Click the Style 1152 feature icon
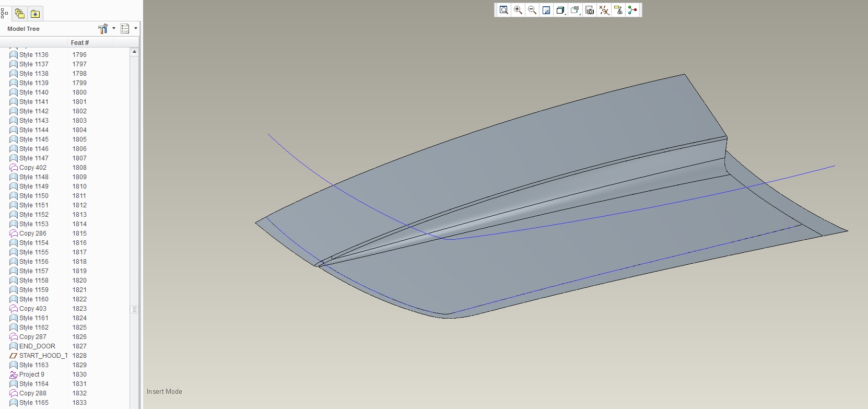 pos(14,215)
